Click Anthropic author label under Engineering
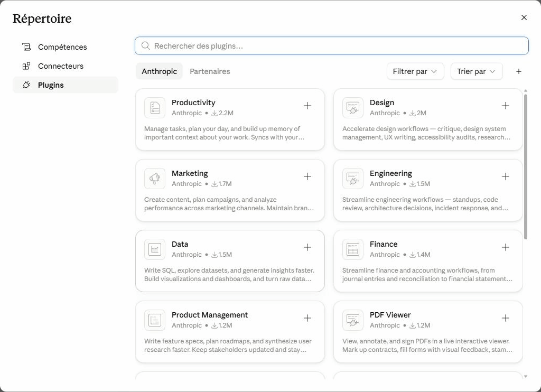 pos(385,183)
